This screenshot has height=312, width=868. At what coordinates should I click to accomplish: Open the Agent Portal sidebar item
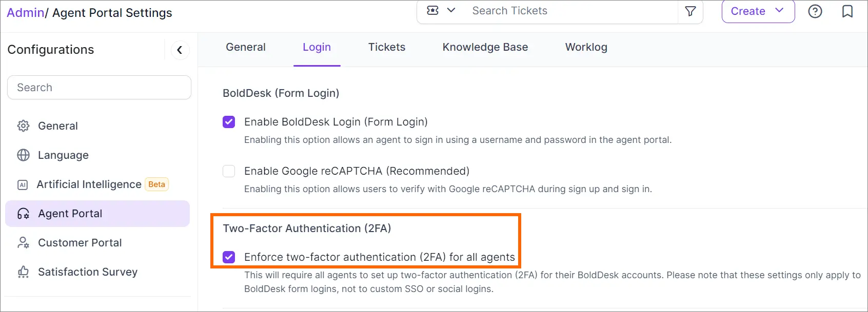pos(97,214)
